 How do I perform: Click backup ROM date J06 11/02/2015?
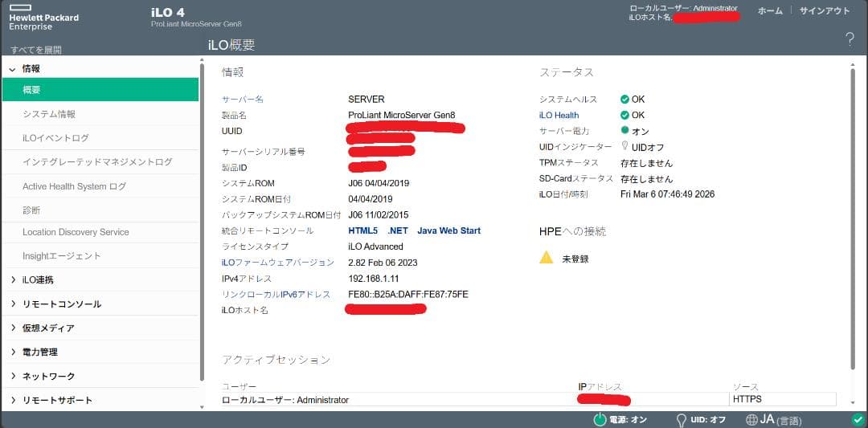coord(379,214)
